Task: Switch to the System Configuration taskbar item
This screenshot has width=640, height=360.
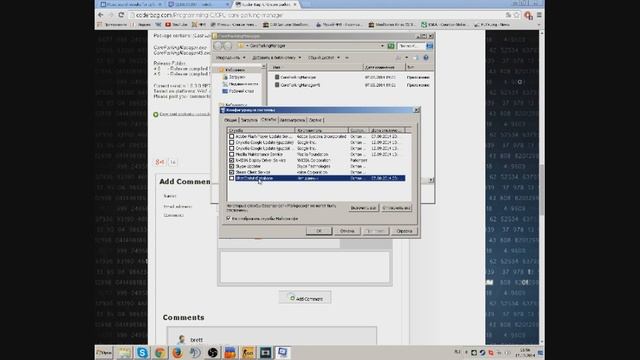Action: tap(282, 352)
